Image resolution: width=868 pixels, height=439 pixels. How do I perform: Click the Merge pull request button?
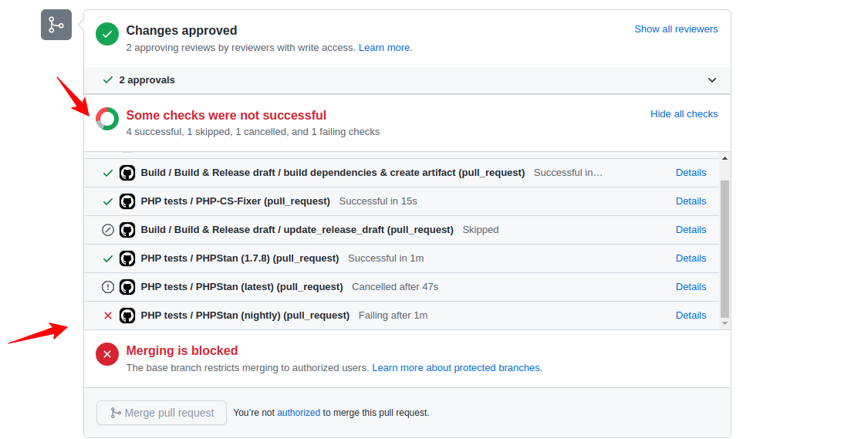(162, 413)
